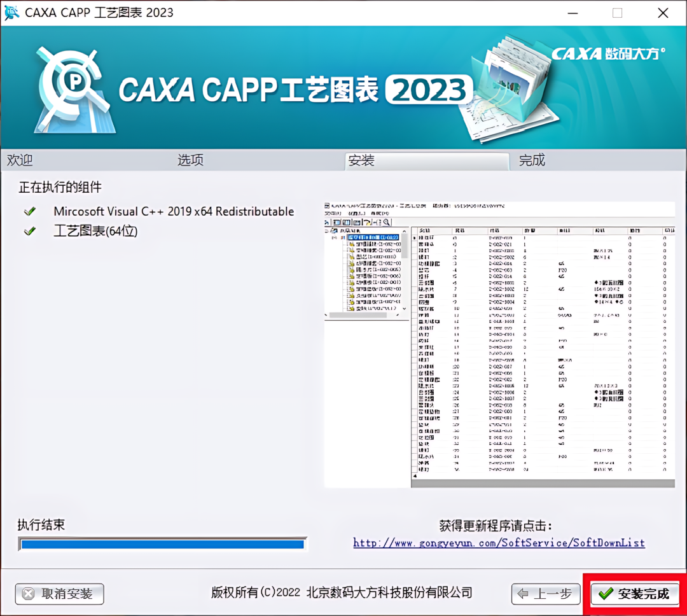Select the 安装 step tab

coord(427,161)
